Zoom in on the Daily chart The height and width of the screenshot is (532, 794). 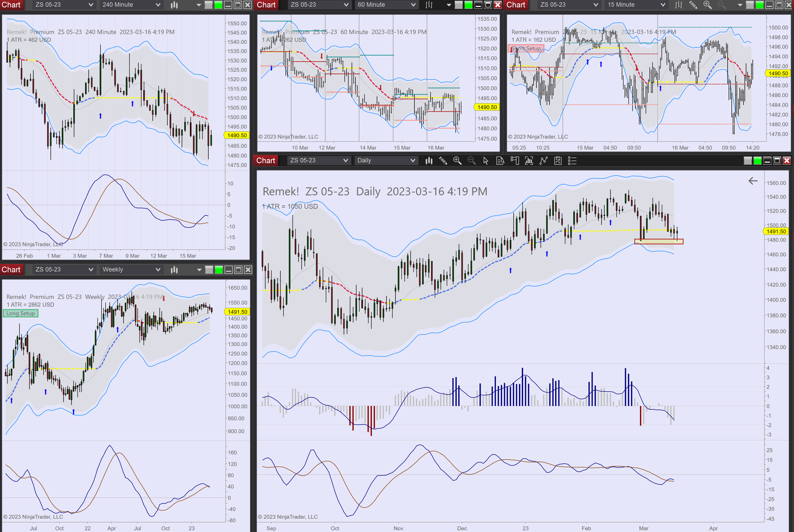(457, 161)
